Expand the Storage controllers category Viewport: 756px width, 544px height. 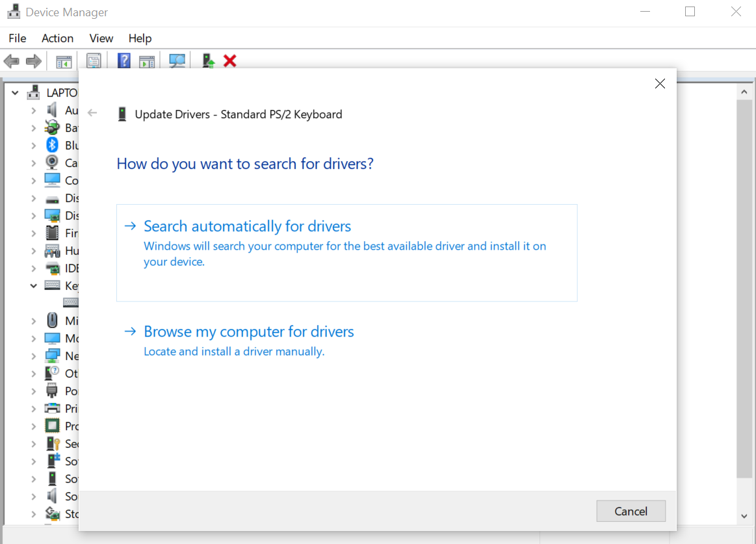coord(33,514)
